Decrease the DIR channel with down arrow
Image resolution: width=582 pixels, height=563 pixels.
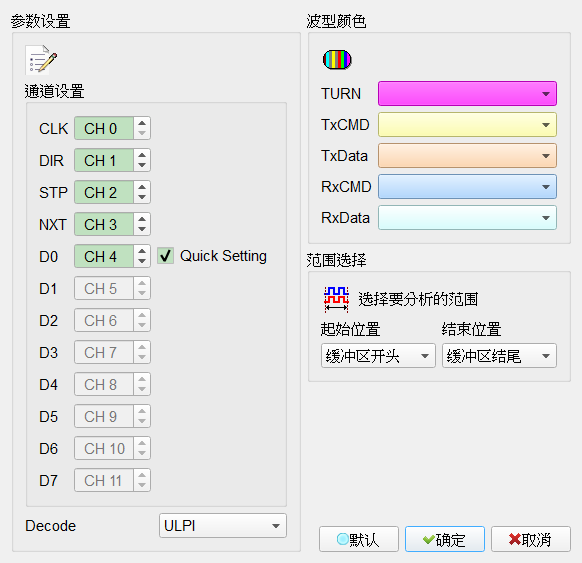click(x=142, y=165)
